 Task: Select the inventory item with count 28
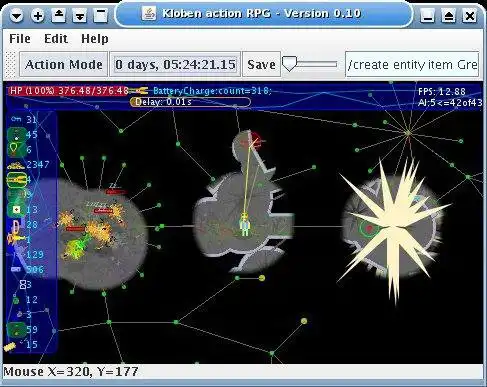pyautogui.click(x=15, y=226)
